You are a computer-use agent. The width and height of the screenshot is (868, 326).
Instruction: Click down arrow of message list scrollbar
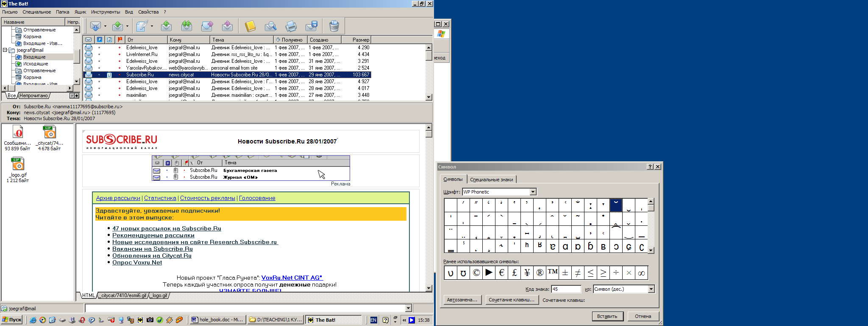tap(428, 97)
